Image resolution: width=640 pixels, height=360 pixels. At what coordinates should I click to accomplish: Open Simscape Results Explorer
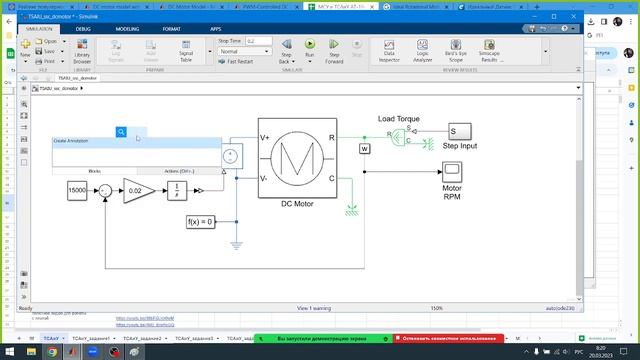coord(489,51)
